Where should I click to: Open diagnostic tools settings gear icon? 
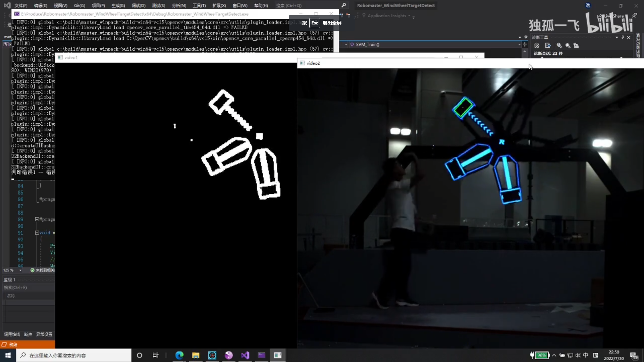click(537, 46)
